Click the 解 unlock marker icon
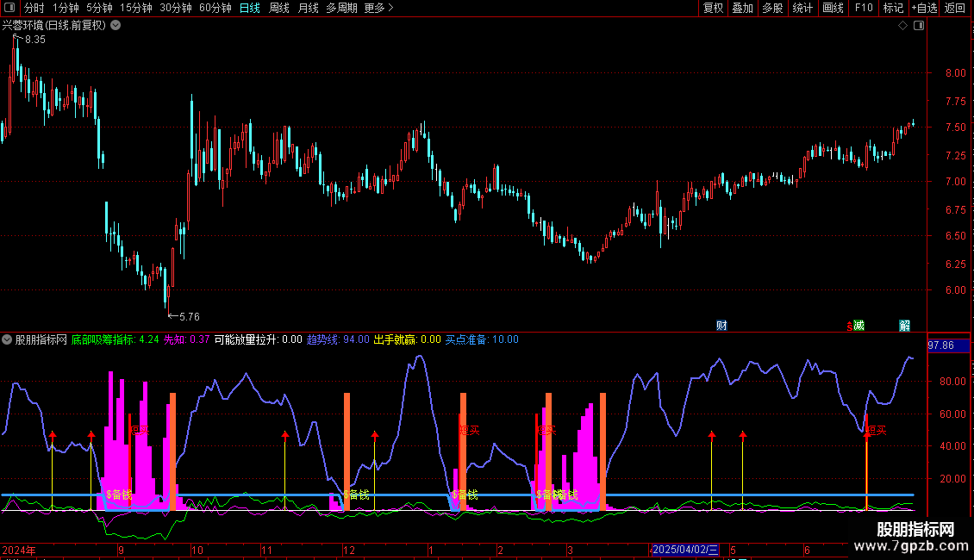The height and width of the screenshot is (560, 974). click(904, 325)
